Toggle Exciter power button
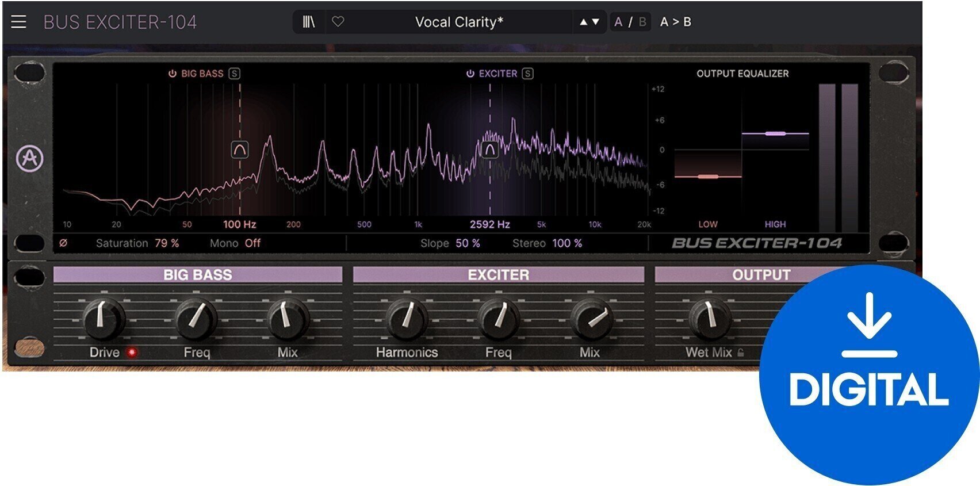The height and width of the screenshot is (486, 980). 470,74
